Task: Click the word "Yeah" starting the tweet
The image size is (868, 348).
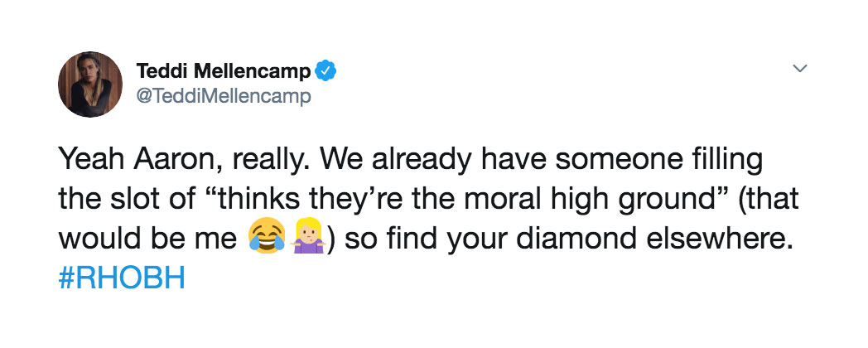Action: click(89, 157)
